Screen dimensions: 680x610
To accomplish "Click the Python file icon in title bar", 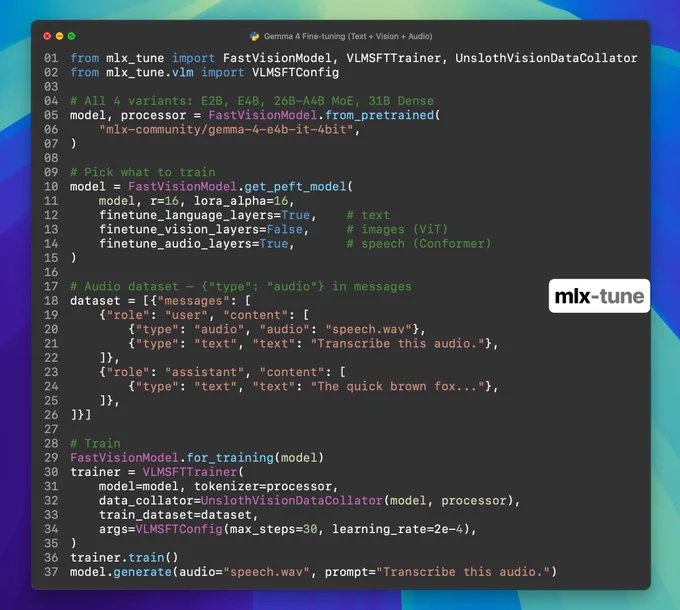I will point(255,36).
